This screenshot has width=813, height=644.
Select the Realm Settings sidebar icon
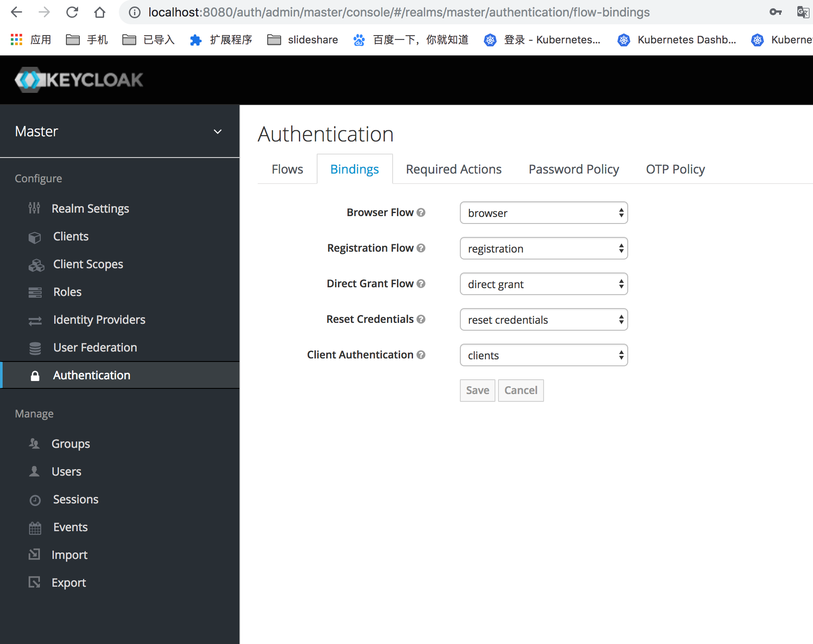pos(34,208)
